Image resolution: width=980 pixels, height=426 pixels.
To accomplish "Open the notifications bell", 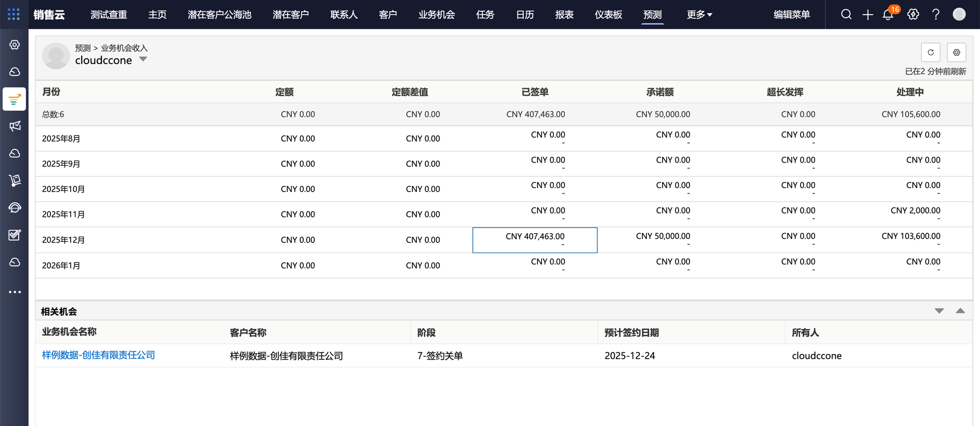I will 888,15.
